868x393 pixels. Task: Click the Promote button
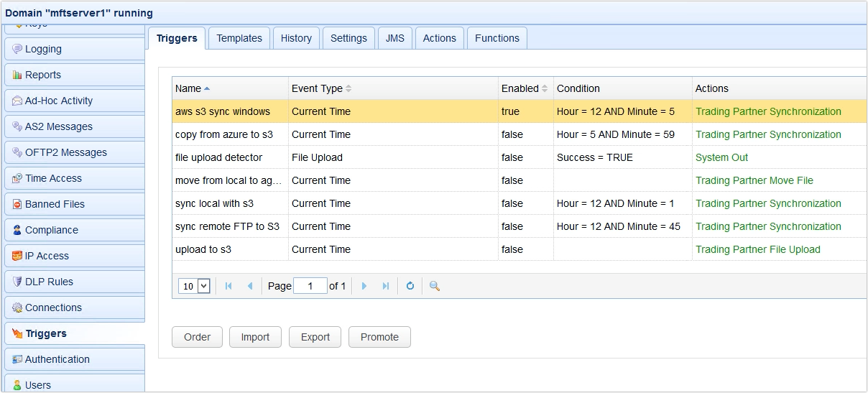point(379,337)
